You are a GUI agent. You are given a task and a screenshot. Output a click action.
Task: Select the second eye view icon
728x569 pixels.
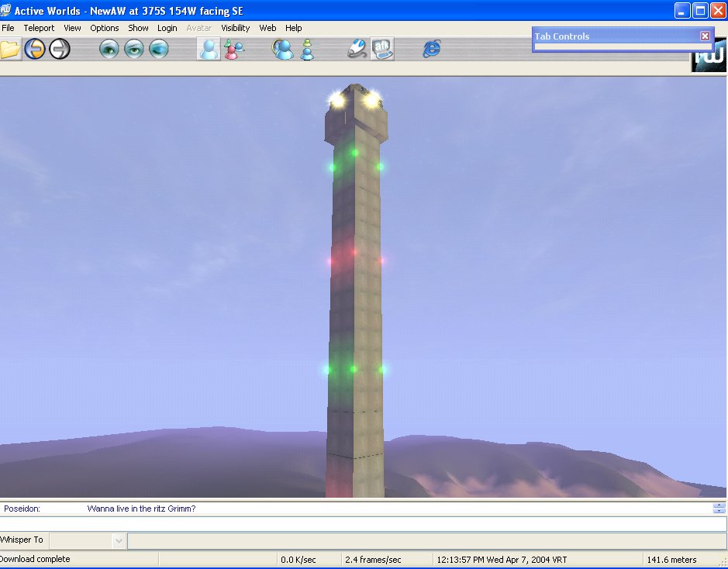click(134, 50)
